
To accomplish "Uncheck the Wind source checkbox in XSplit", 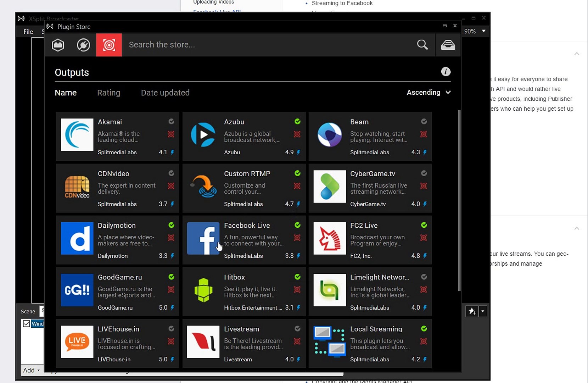I will pos(26,323).
